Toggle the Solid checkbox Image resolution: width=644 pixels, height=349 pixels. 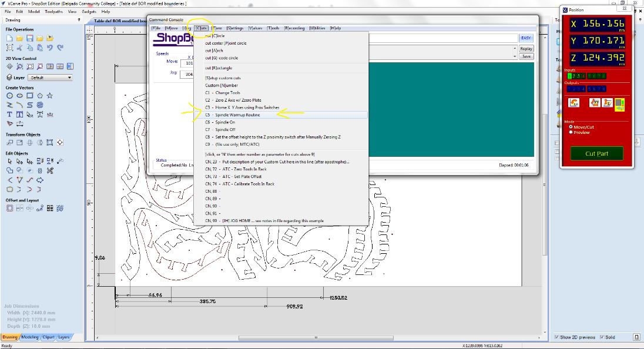[x=602, y=337]
